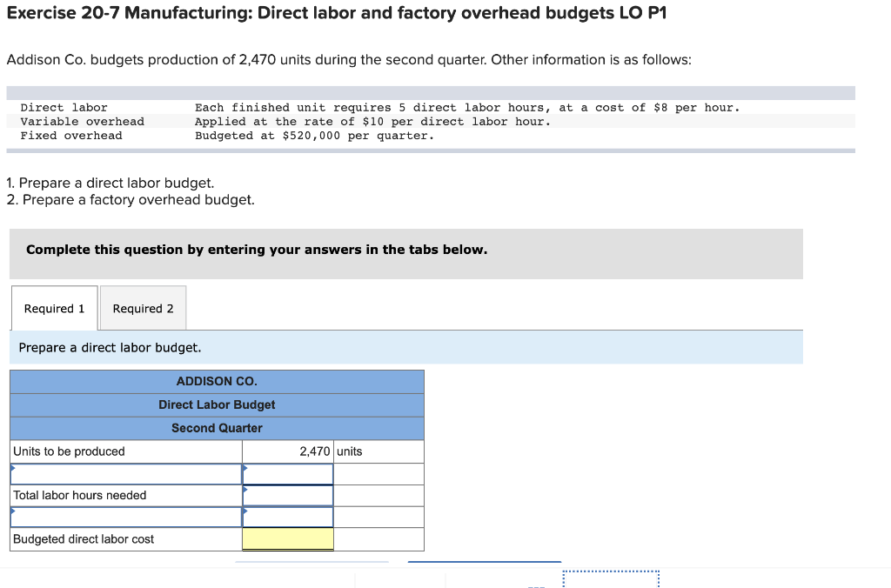The width and height of the screenshot is (891, 588).
Task: Click the yellow Budgeted direct labor cost cell
Action: click(288, 538)
